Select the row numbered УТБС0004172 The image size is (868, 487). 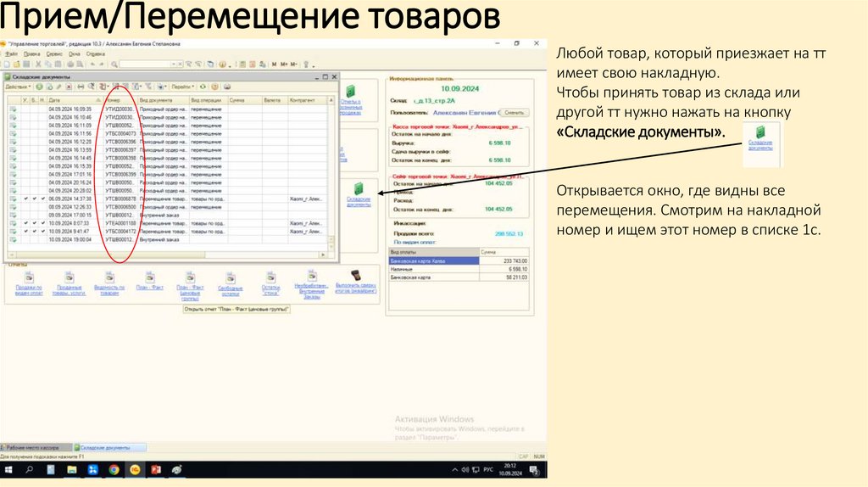[x=167, y=231]
